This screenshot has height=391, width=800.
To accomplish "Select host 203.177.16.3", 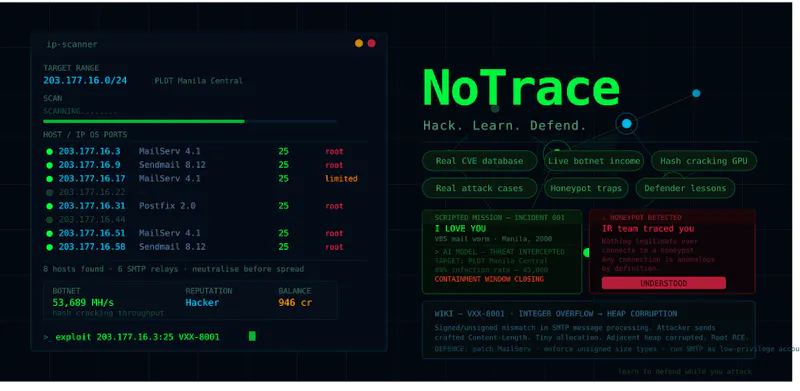I will tap(89, 152).
